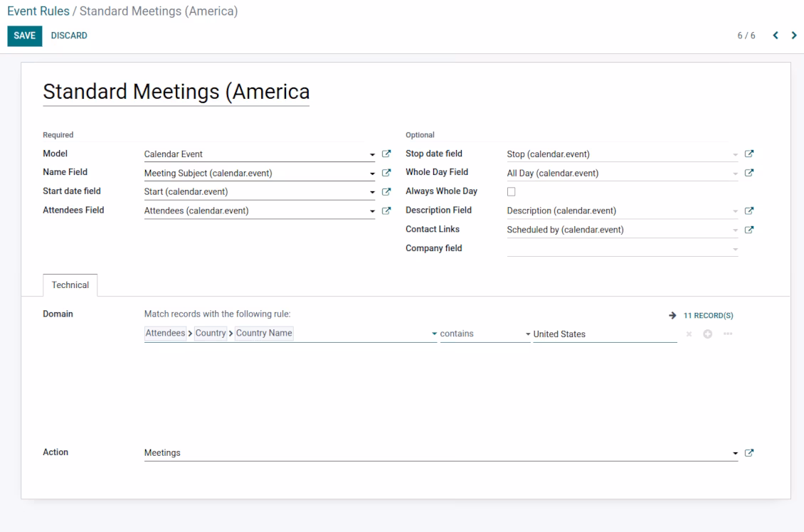This screenshot has height=532, width=804.
Task: Go to Event Rules breadcrumb
Action: point(38,11)
